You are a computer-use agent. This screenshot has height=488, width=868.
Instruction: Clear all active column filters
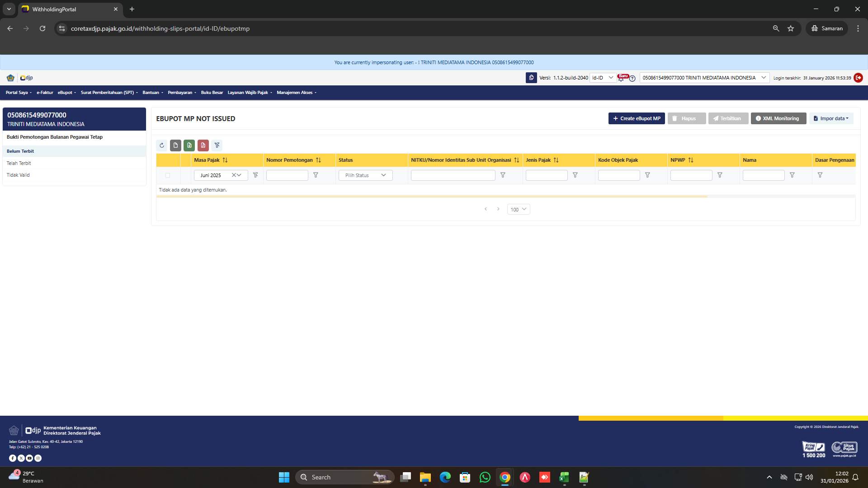click(x=217, y=145)
